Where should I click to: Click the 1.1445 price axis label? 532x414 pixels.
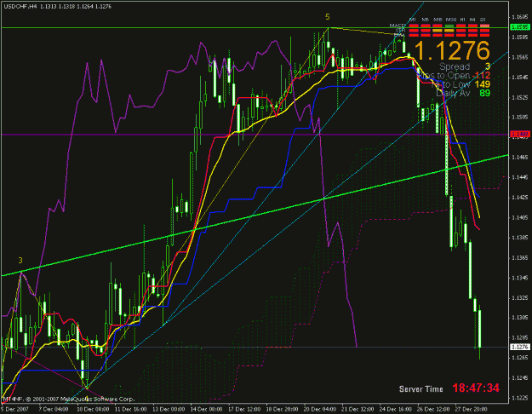[520, 177]
